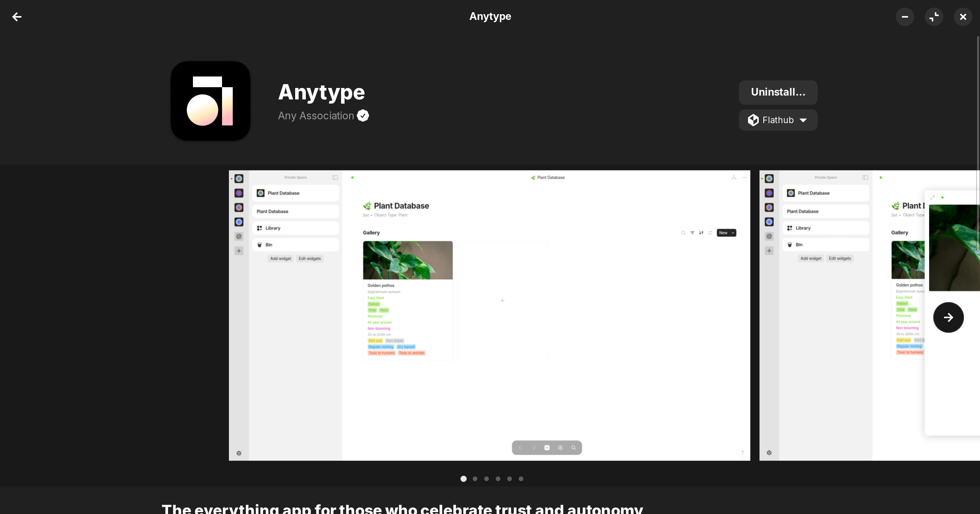Open the second partially visible screenshot
The image size is (980, 514).
[x=869, y=315]
